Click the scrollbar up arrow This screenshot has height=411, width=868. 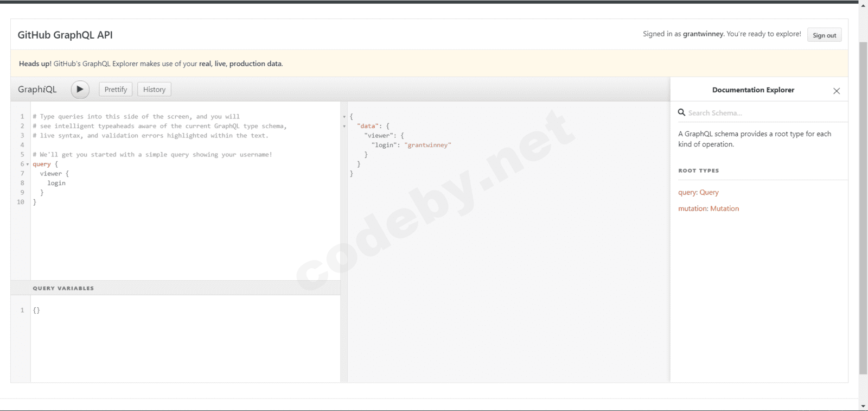[863, 5]
